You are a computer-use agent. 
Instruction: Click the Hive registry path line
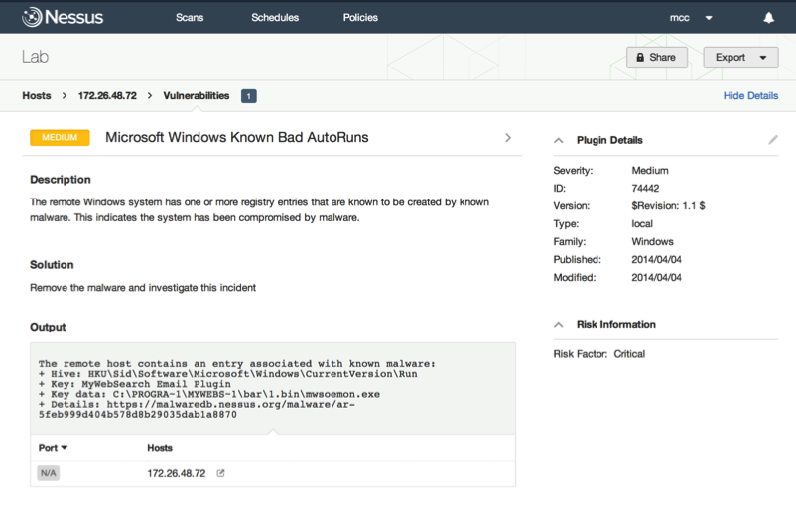(x=228, y=374)
